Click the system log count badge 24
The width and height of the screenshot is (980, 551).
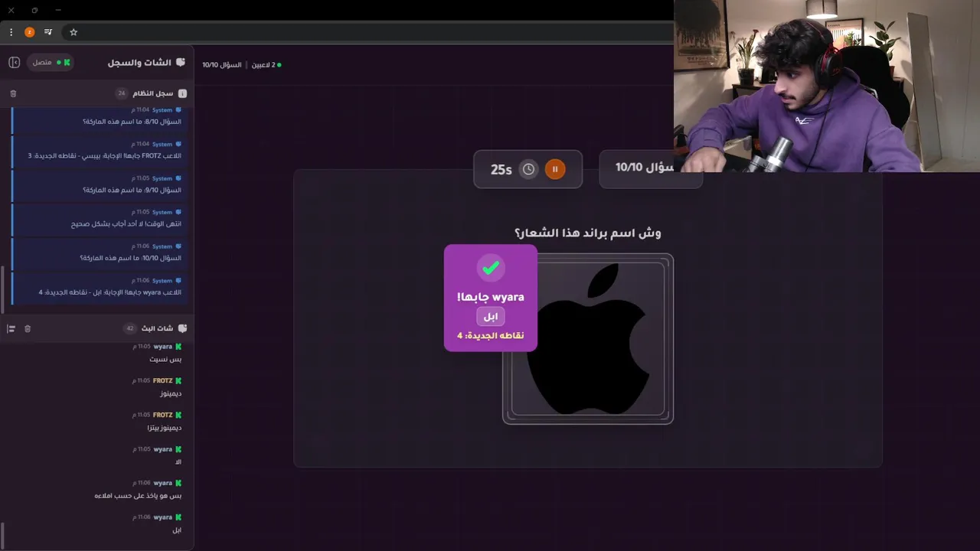pyautogui.click(x=121, y=93)
